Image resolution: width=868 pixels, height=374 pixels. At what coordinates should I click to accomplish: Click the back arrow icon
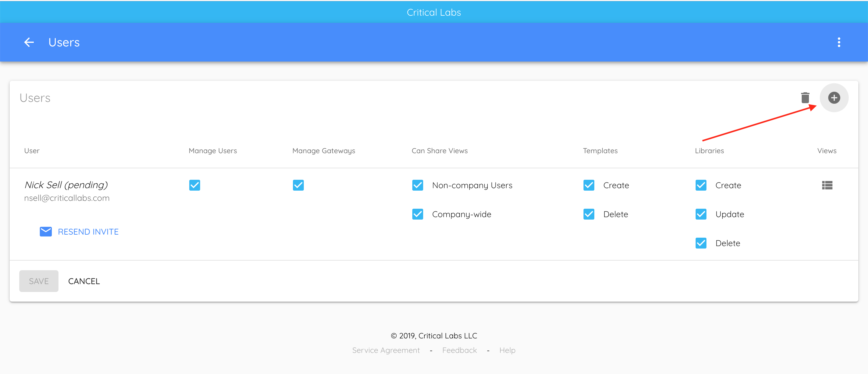pos(29,42)
